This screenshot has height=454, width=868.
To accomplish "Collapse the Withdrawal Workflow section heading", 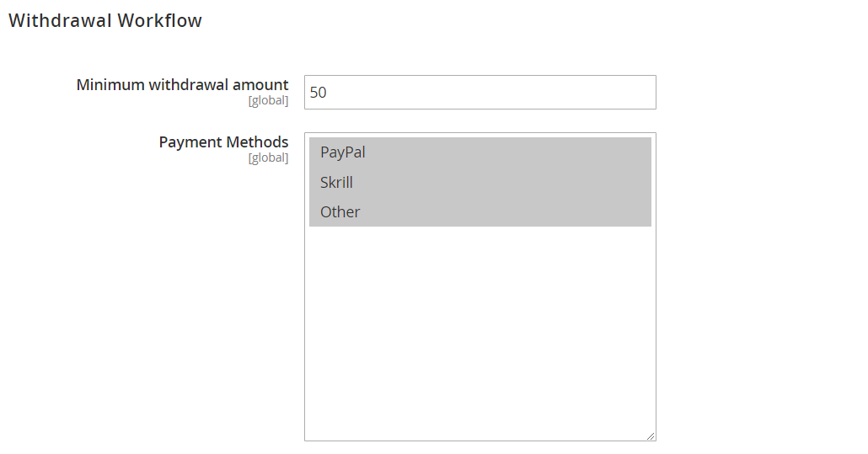I will (105, 20).
